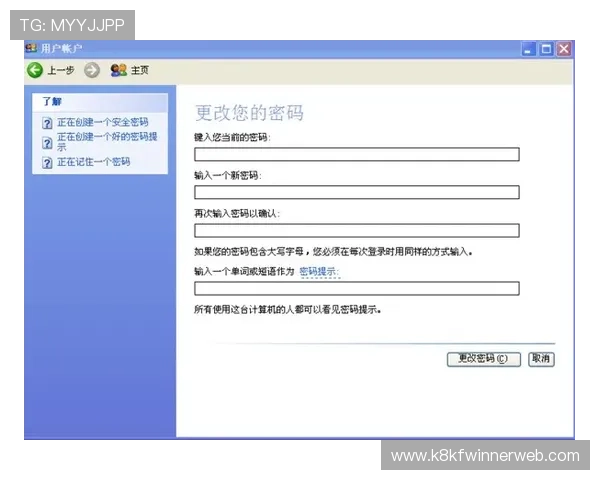Click the label 键入您当前的密码

pos(232,137)
